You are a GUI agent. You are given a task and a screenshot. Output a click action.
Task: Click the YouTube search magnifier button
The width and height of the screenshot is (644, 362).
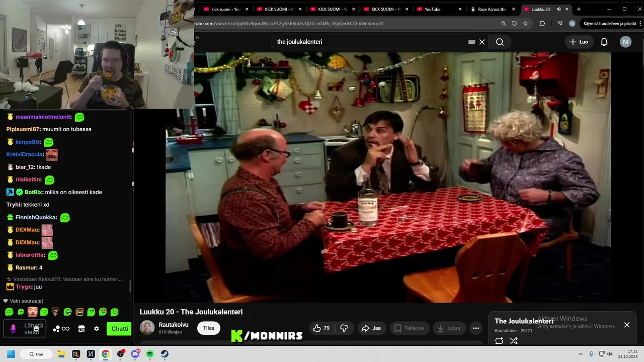coord(500,42)
